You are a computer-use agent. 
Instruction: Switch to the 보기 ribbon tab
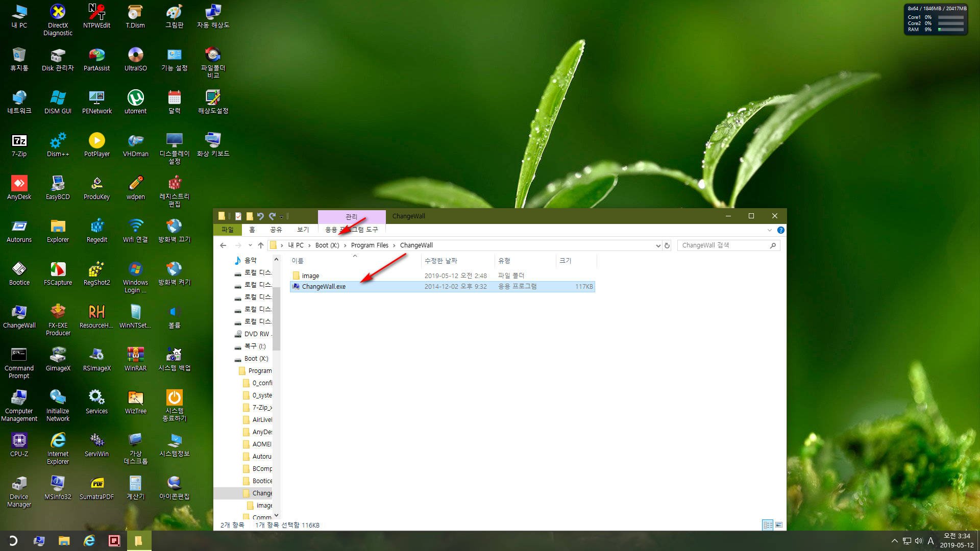point(303,230)
